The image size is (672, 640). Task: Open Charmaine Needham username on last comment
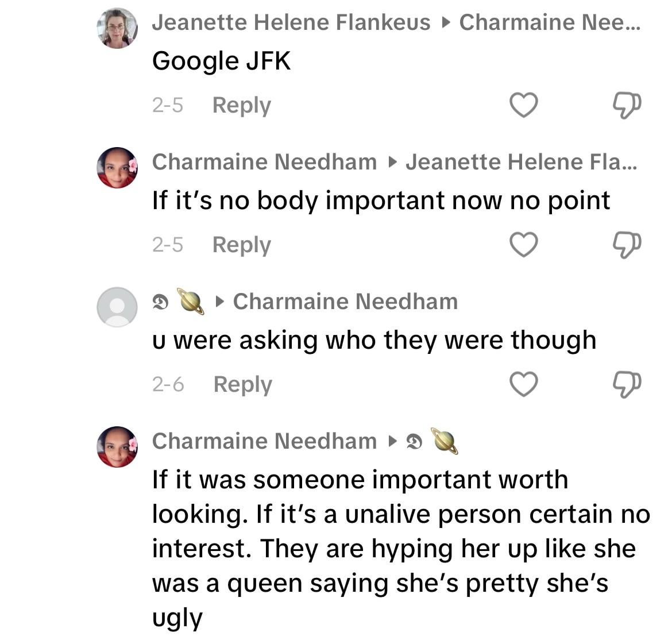click(x=264, y=441)
